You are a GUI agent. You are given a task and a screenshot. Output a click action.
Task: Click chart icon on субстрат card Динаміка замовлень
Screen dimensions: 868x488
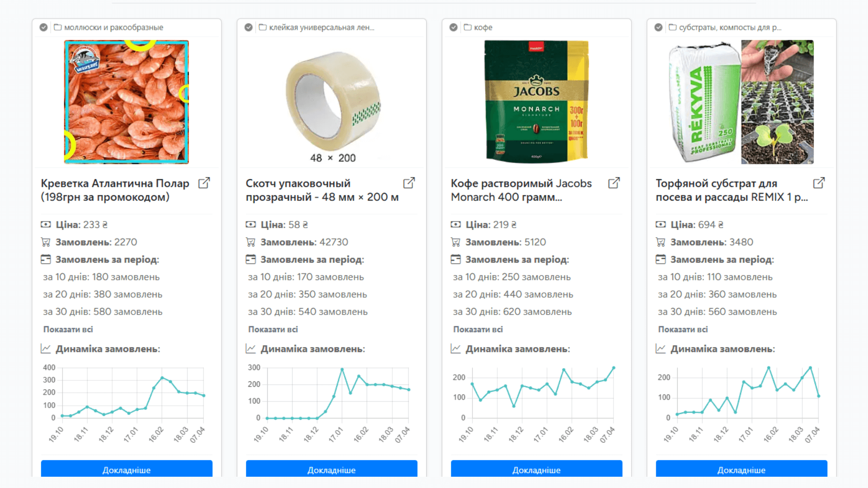click(x=660, y=349)
